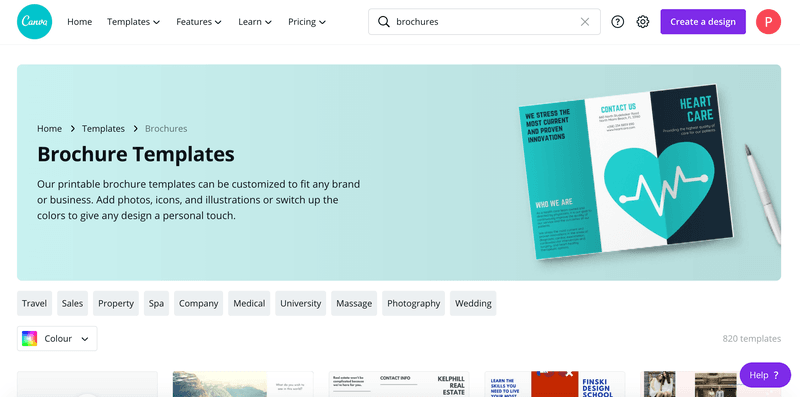Filter by Company tag

(198, 303)
